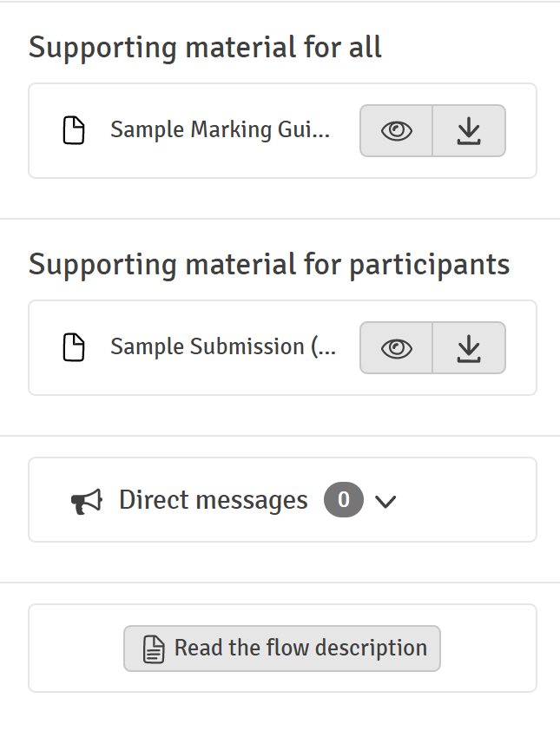Image resolution: width=560 pixels, height=731 pixels.
Task: Download the Sample Submission file
Action: [469, 348]
